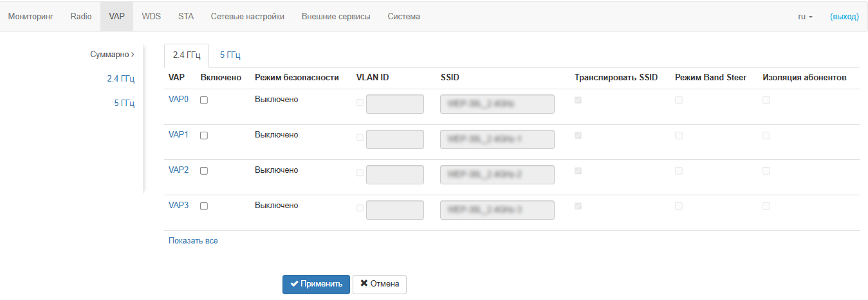The image size is (868, 300).
Task: Open the Мониторинг menu
Action: [x=30, y=17]
